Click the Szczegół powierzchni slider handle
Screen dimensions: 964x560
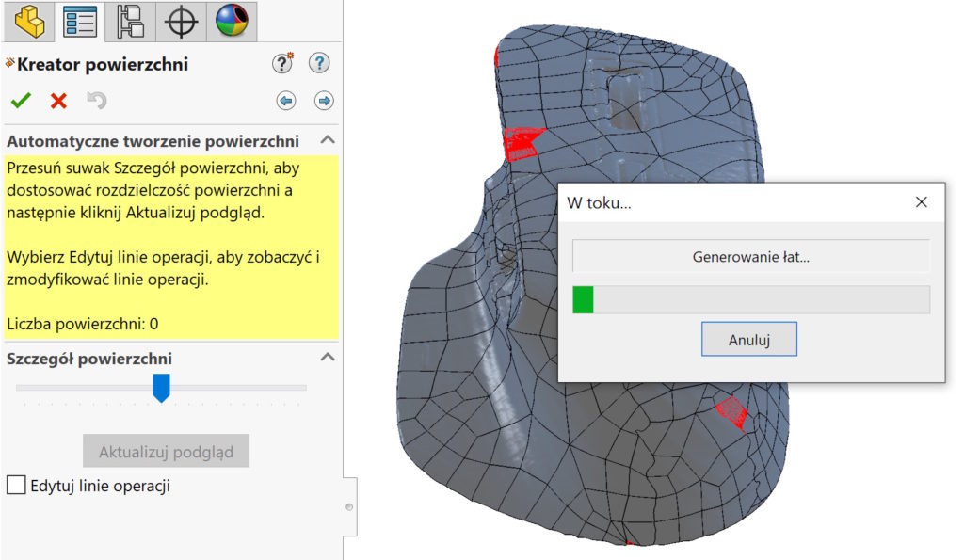pos(161,388)
